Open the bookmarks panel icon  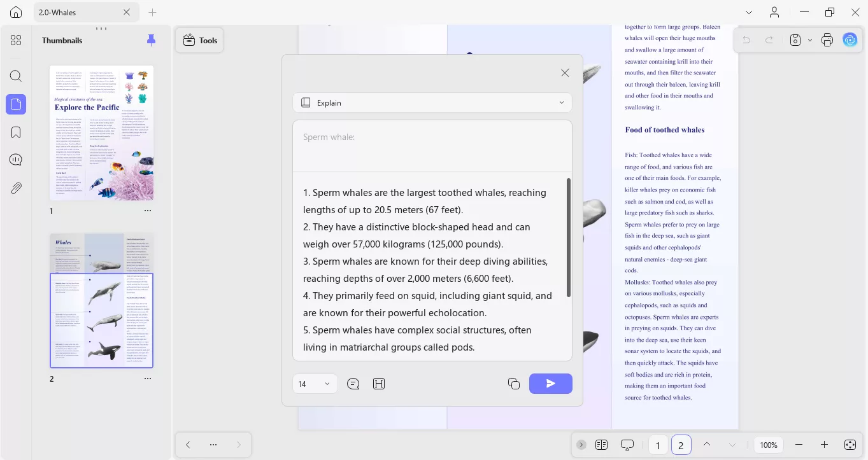[16, 132]
